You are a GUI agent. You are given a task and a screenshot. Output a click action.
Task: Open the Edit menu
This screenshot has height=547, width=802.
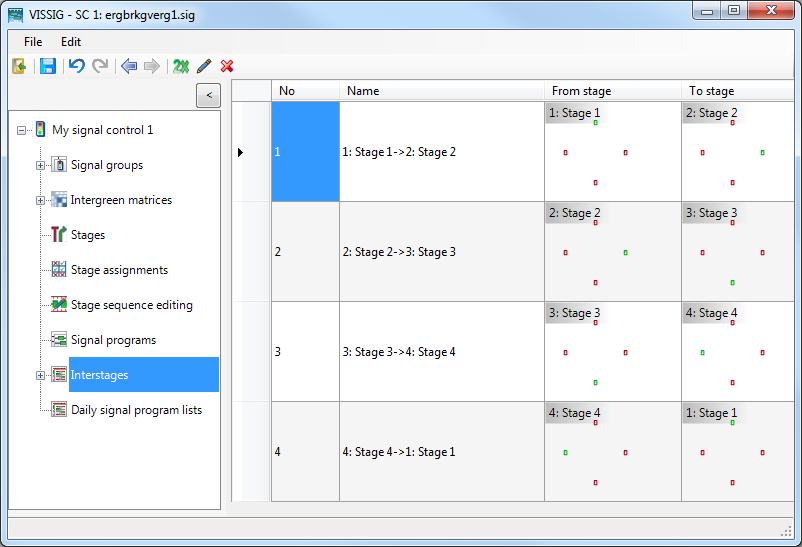coord(71,42)
